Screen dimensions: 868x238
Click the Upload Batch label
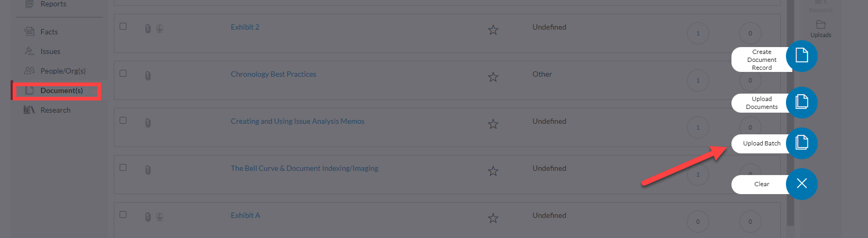761,143
